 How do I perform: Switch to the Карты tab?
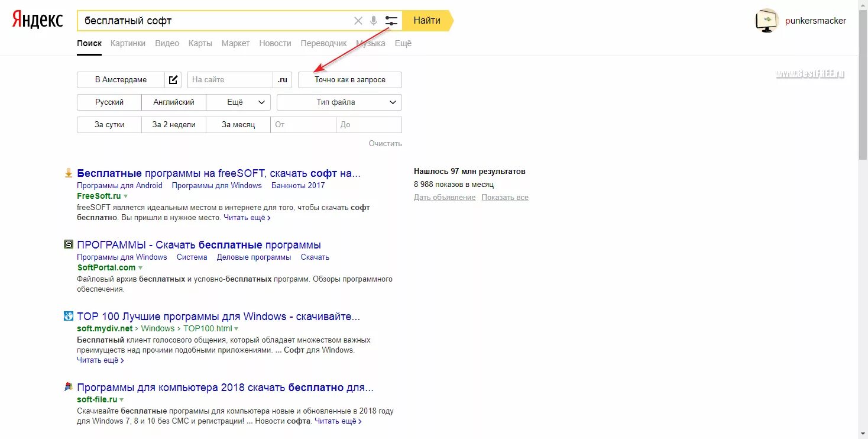pos(200,43)
